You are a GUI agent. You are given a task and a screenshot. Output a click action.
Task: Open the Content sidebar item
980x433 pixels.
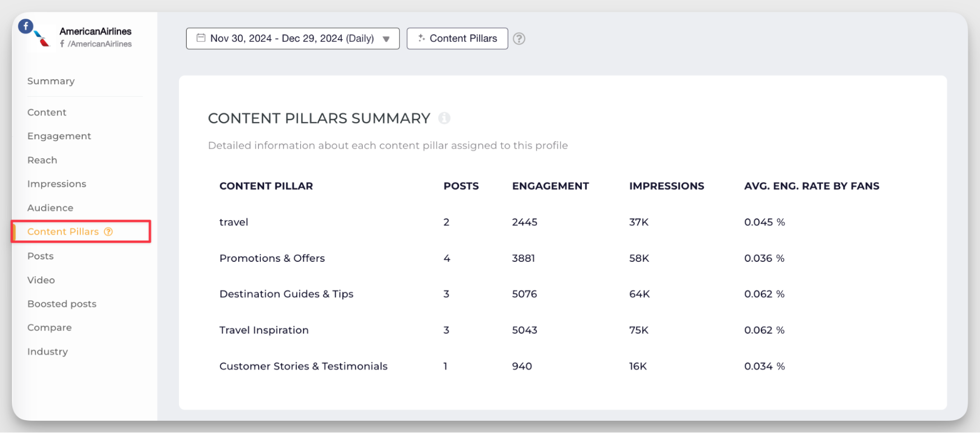tap(47, 112)
